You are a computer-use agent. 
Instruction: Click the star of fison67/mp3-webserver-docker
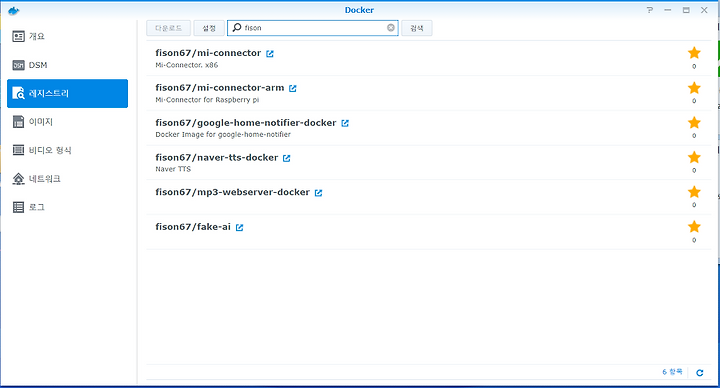pyautogui.click(x=694, y=192)
